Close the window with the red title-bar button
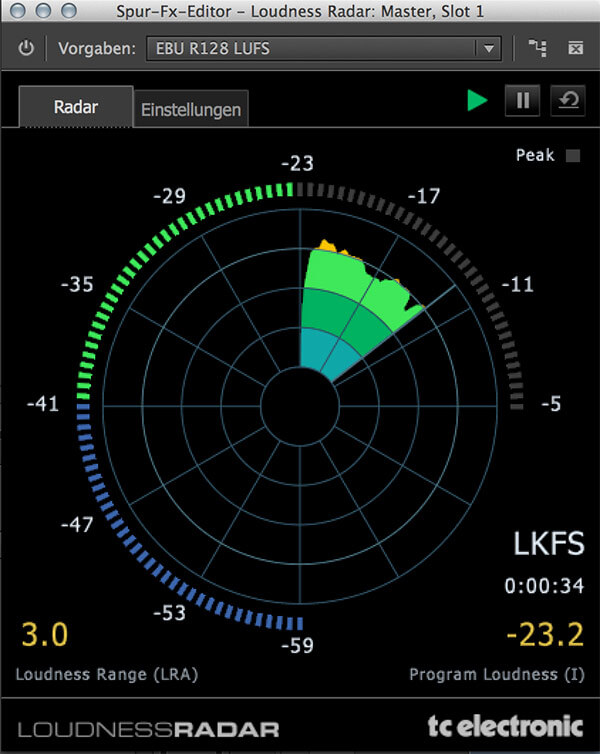Screen dimensions: 600x754 pyautogui.click(x=18, y=11)
